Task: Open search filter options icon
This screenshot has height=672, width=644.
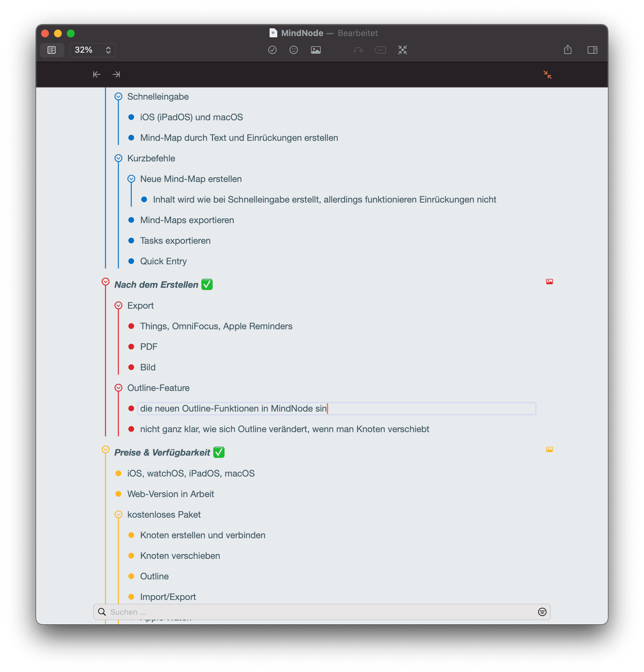Action: click(x=542, y=612)
